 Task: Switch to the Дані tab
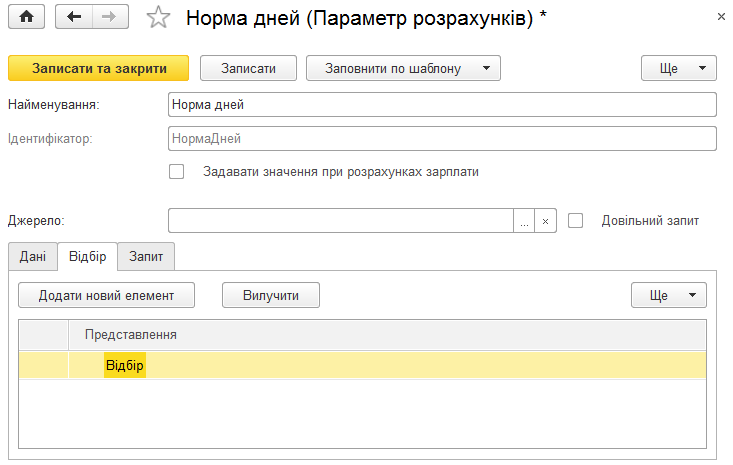pos(33,257)
